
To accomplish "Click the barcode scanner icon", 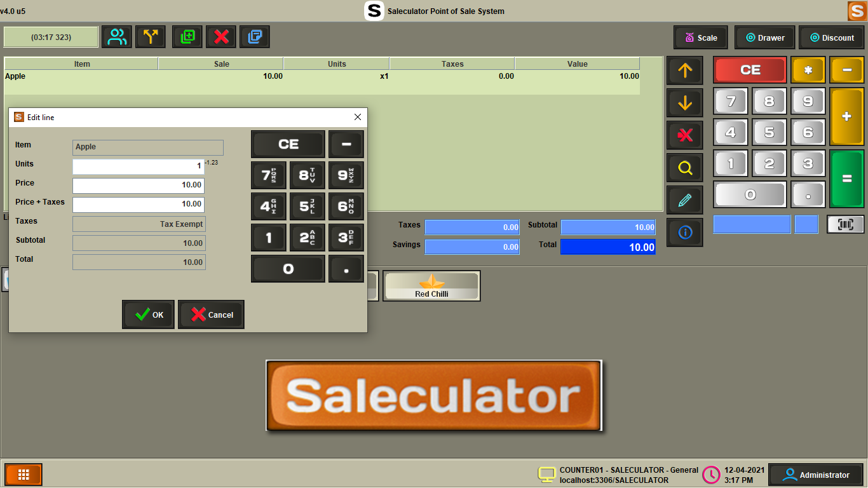I will (x=846, y=224).
